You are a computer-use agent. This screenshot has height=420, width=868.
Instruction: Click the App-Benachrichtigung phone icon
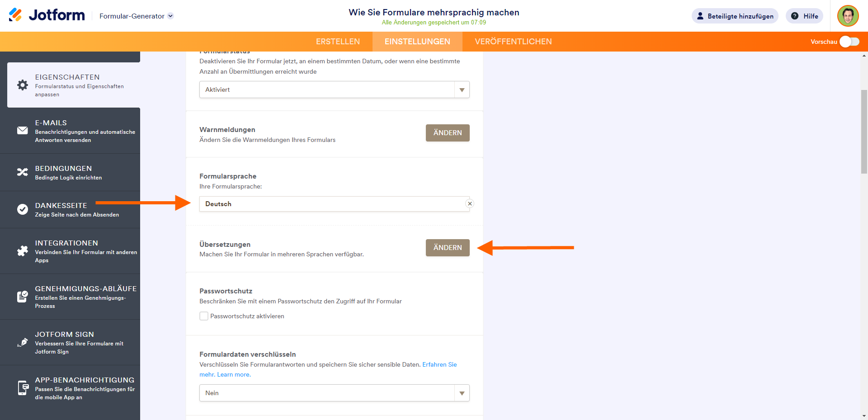pyautogui.click(x=23, y=388)
